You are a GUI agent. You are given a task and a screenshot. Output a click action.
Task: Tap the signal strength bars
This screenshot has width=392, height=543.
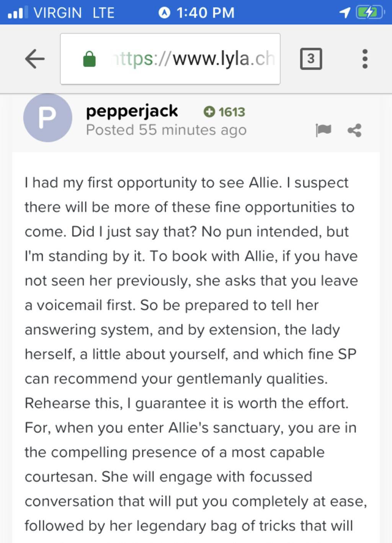click(18, 13)
